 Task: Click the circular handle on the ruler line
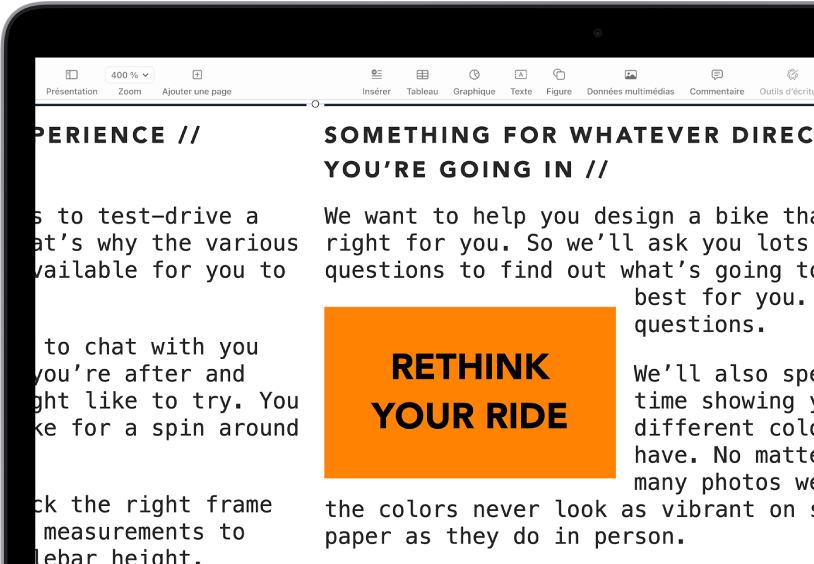(316, 104)
